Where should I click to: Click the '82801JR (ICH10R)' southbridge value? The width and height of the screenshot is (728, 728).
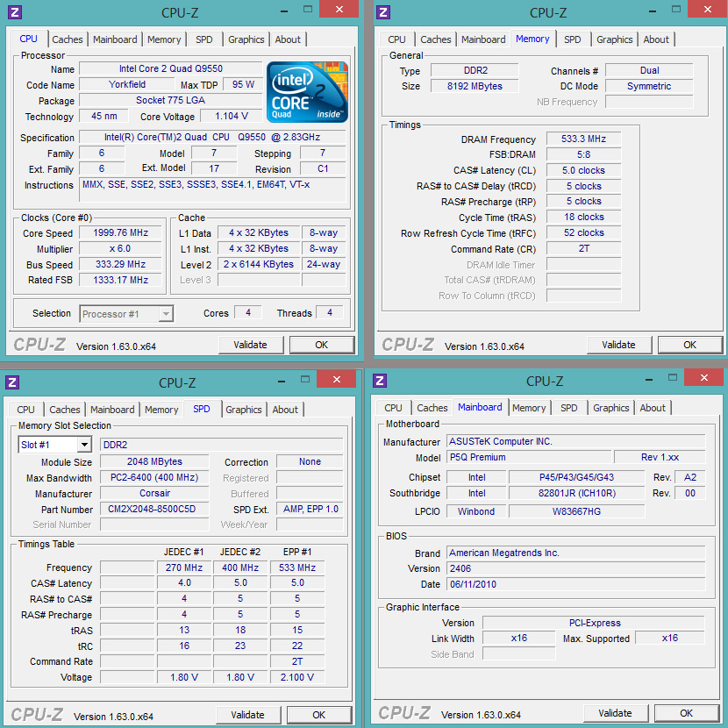(x=576, y=493)
